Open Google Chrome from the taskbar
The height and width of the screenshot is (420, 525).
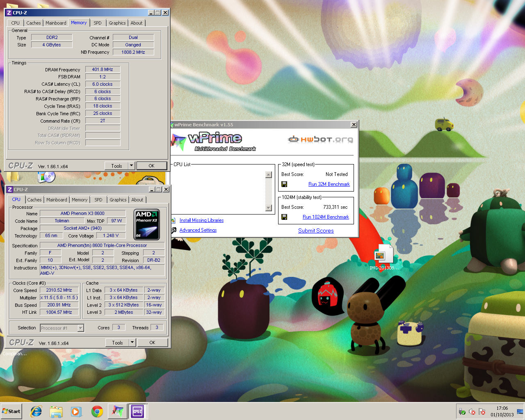pos(97,411)
